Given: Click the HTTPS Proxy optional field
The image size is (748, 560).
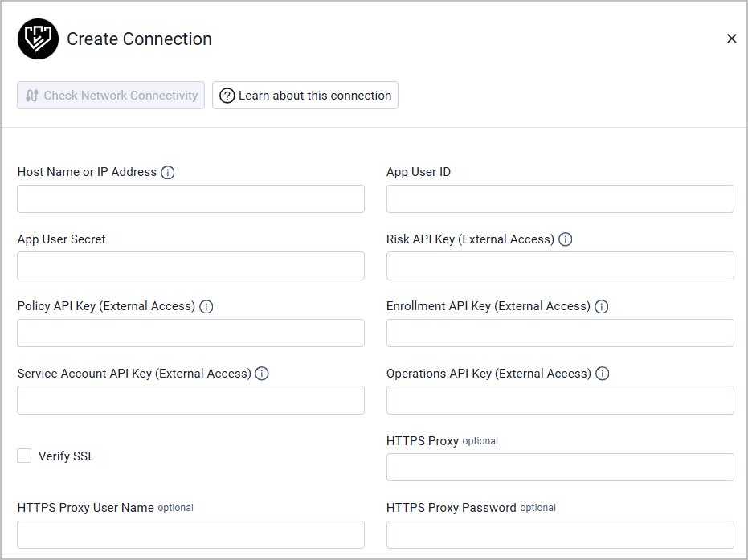Looking at the screenshot, I should tap(560, 467).
